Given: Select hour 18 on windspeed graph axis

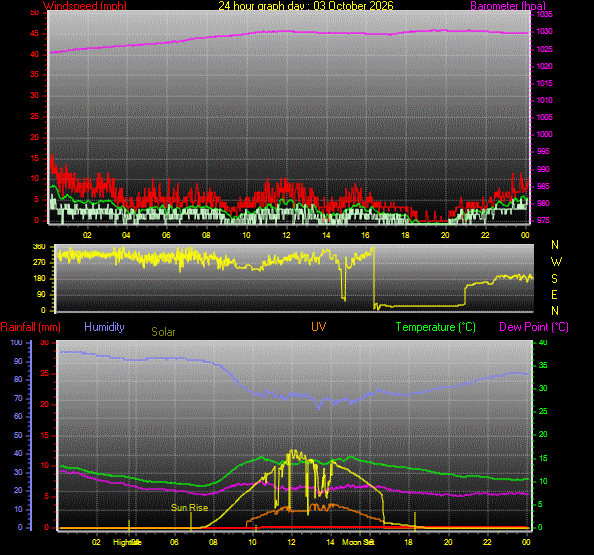Looking at the screenshot, I should [x=405, y=235].
